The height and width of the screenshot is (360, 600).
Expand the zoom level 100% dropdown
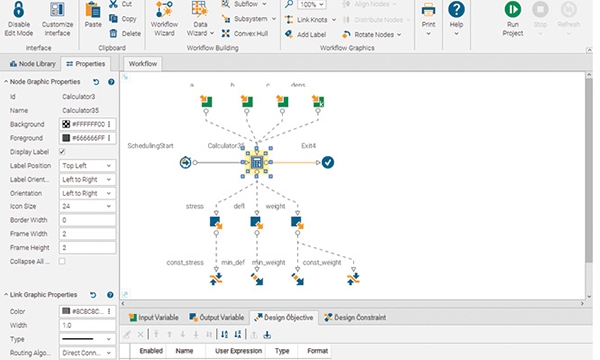click(312, 5)
